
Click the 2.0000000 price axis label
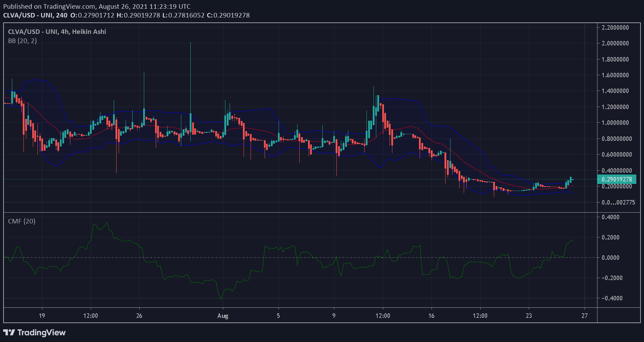[x=615, y=43]
